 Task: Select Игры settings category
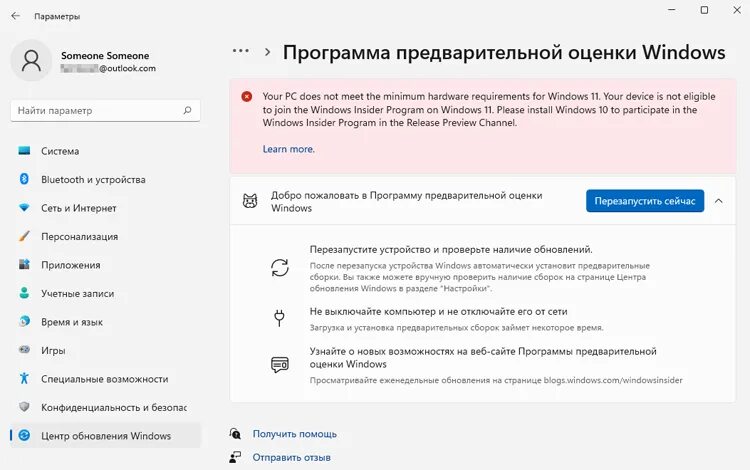pyautogui.click(x=106, y=350)
